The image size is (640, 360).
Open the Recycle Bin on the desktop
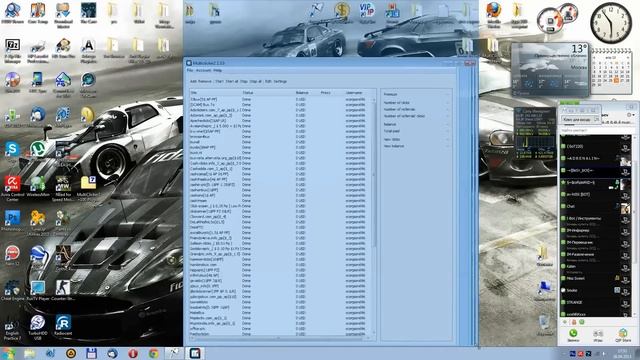point(544,325)
